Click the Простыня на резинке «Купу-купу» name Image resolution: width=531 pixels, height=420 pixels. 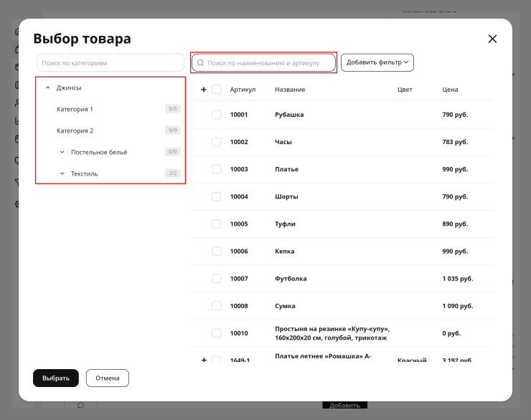point(332,333)
